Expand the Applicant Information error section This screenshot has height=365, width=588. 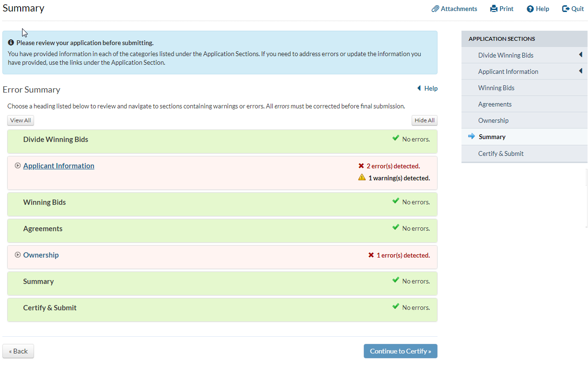18,166
